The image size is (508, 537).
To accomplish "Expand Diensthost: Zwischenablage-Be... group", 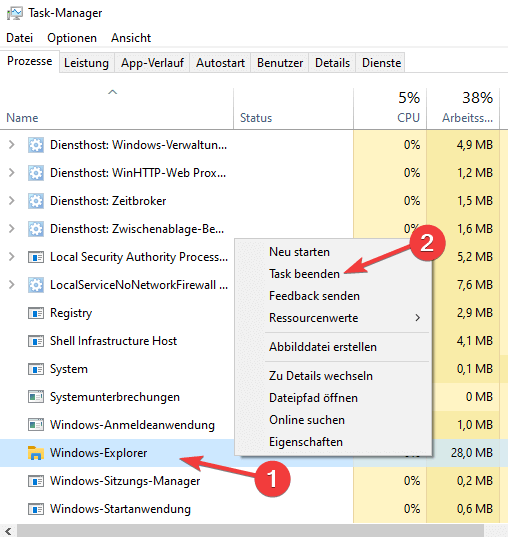I will coord(12,229).
